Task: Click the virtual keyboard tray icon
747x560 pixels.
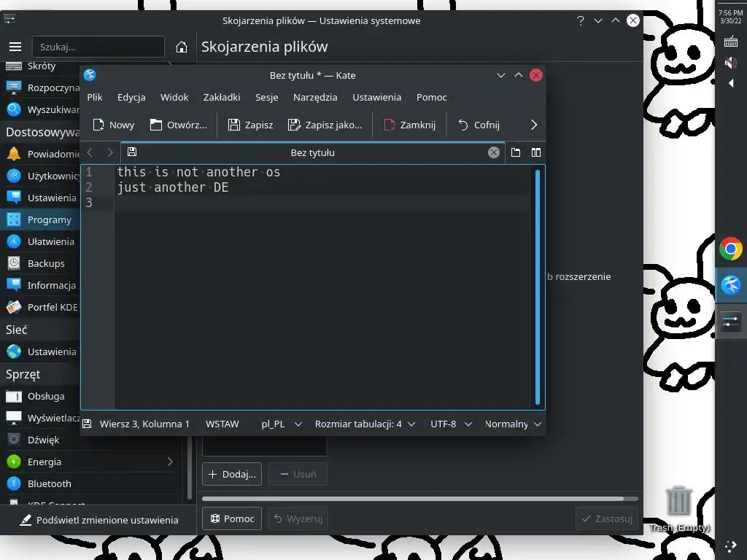Action: pyautogui.click(x=731, y=42)
